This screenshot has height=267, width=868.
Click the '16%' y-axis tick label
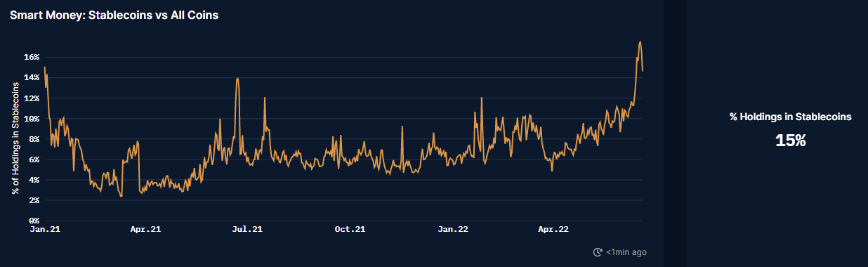click(32, 58)
